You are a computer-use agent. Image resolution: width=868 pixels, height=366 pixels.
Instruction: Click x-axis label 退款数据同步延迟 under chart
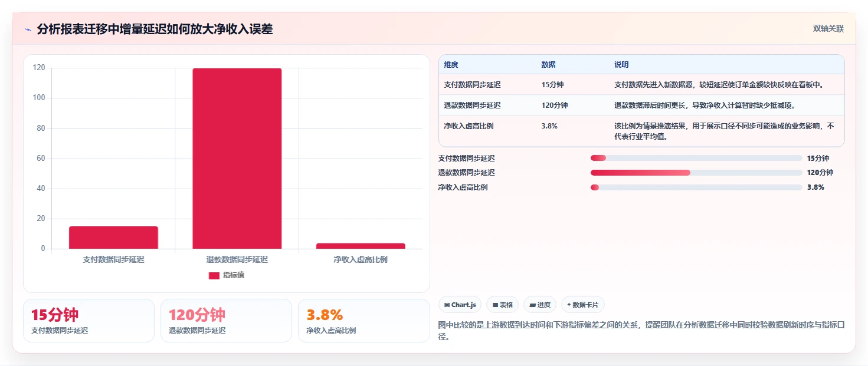[237, 259]
